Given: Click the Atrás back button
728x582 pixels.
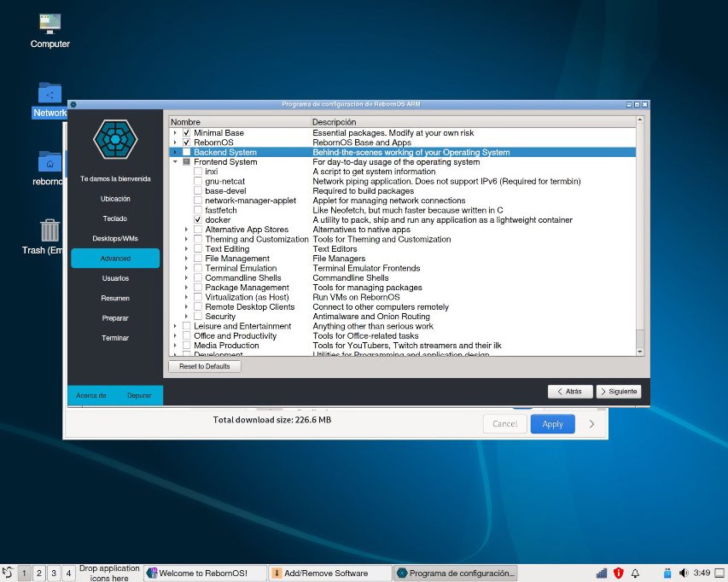Looking at the screenshot, I should click(570, 392).
